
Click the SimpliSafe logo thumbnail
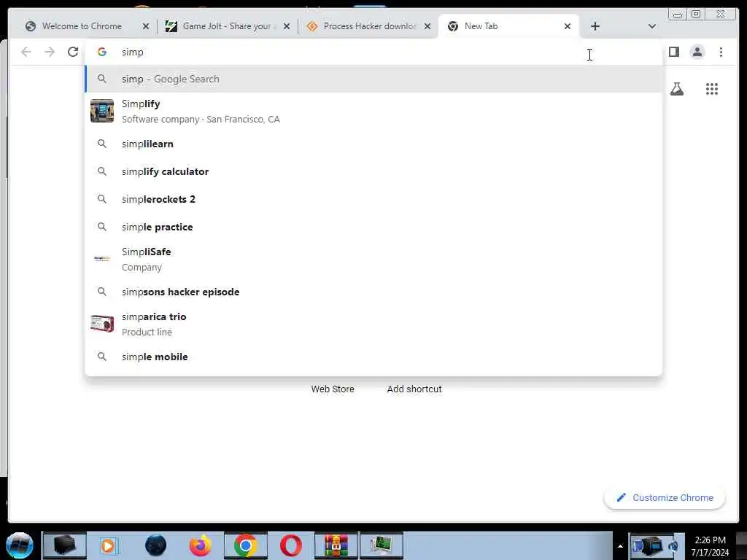(x=102, y=259)
